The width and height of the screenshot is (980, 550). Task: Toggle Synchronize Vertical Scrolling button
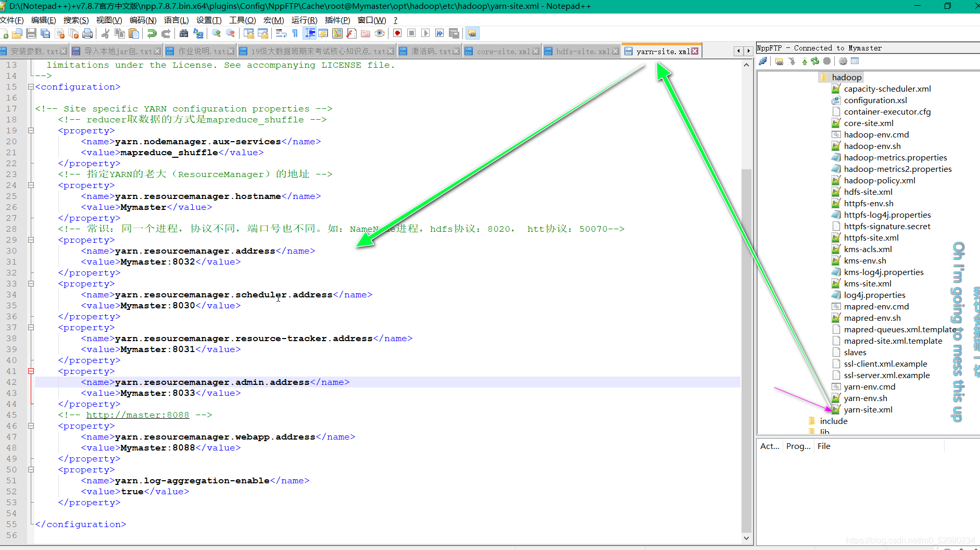pyautogui.click(x=249, y=33)
